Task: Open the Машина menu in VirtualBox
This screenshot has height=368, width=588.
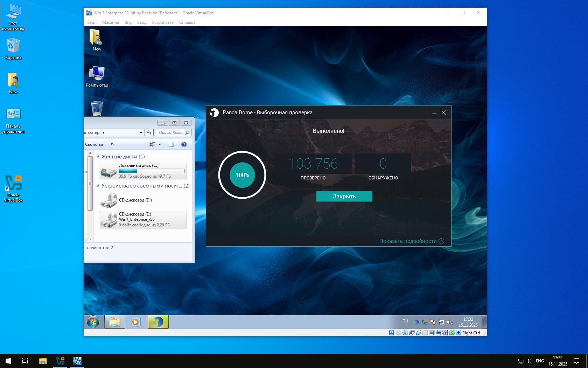Action: tap(110, 22)
